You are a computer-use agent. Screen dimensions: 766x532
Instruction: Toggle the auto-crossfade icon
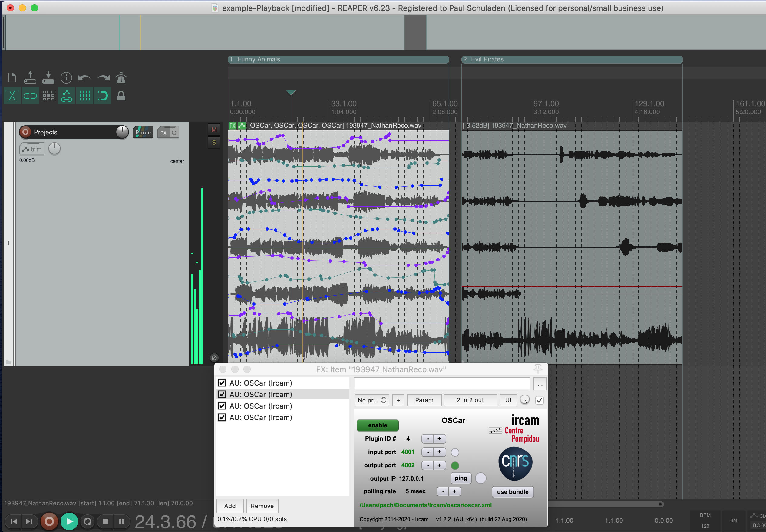tap(12, 96)
